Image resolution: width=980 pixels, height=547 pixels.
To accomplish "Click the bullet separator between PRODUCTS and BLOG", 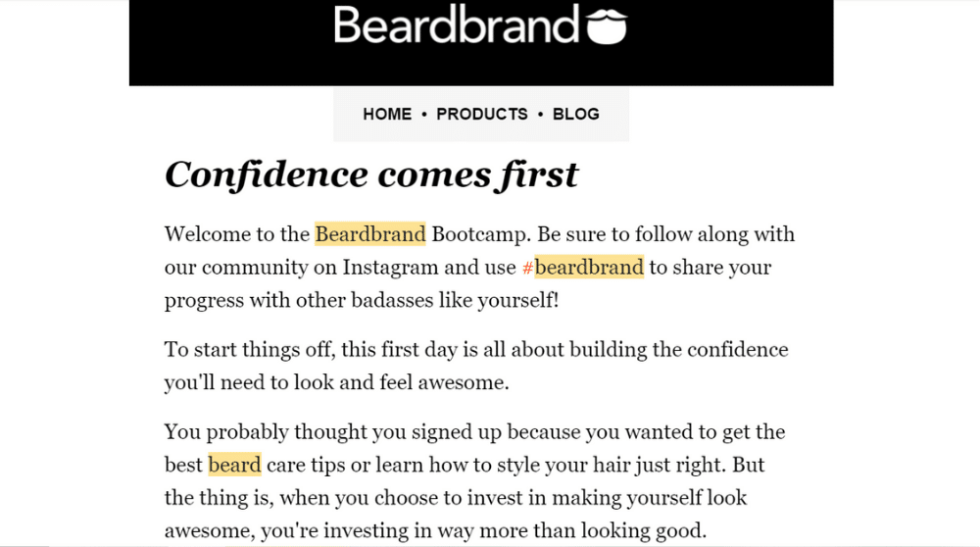I will click(x=540, y=115).
